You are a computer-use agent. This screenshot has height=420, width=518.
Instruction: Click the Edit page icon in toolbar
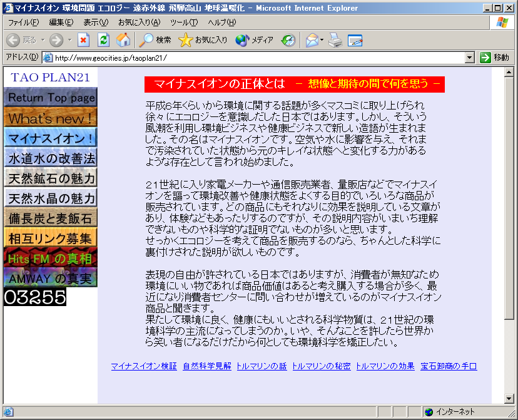click(x=355, y=40)
